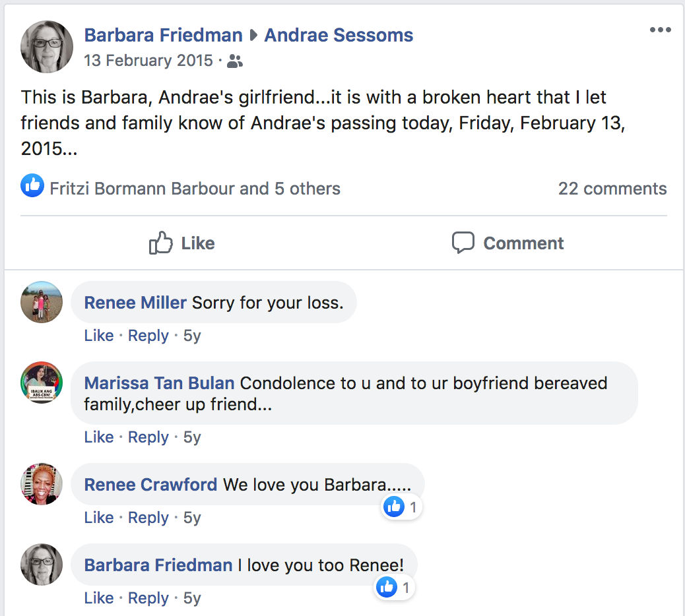Viewport: 685px width, 616px height.
Task: Like Renee Miller's comment
Action: point(99,336)
